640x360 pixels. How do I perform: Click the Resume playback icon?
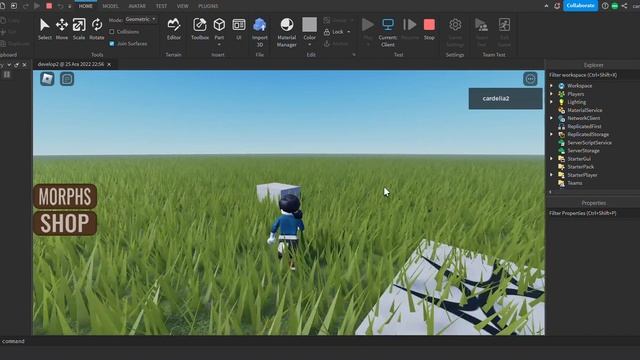(x=409, y=25)
